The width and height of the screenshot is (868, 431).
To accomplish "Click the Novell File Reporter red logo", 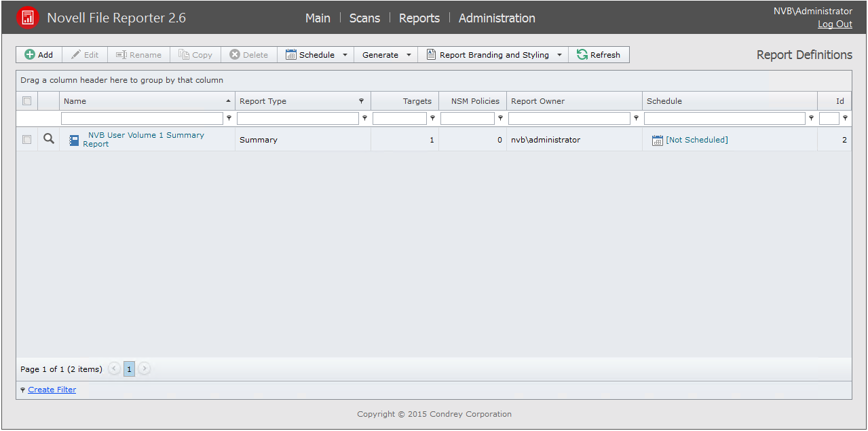I will click(x=28, y=18).
